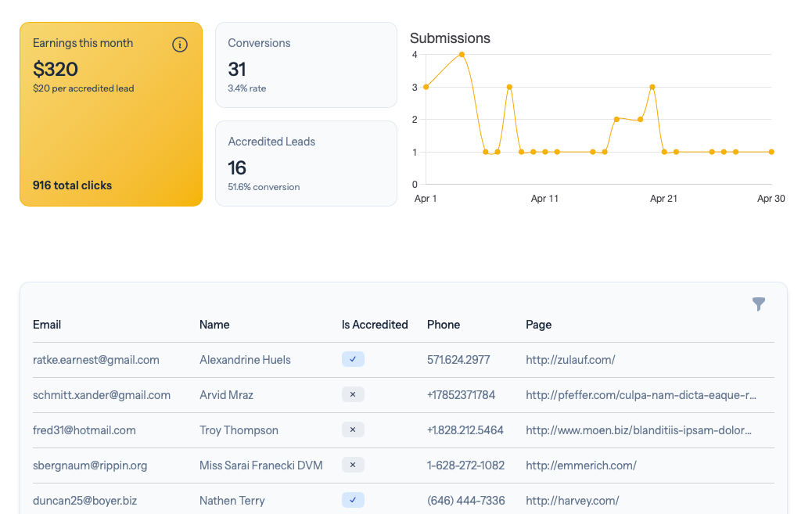Select the Conversions stat card

[306, 65]
